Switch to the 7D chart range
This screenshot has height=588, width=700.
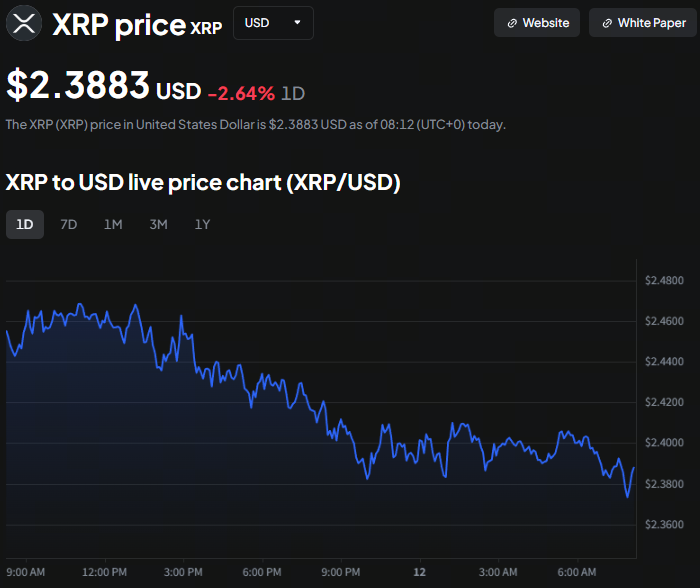[69, 224]
